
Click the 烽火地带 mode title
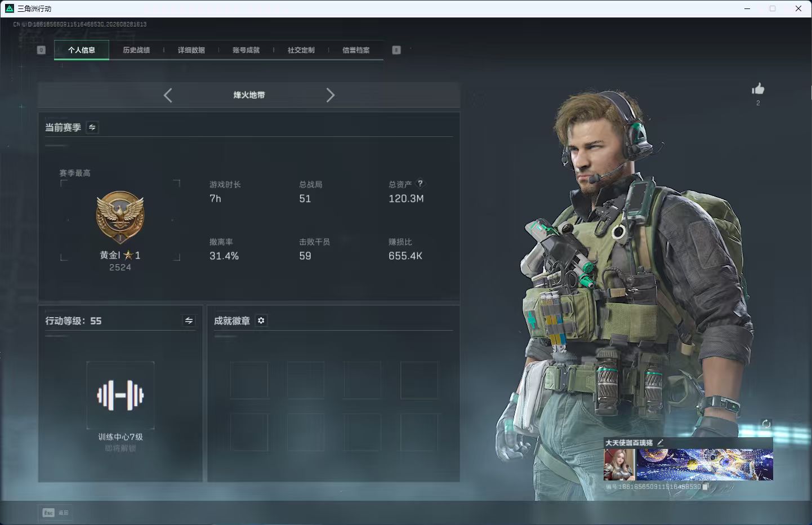249,95
